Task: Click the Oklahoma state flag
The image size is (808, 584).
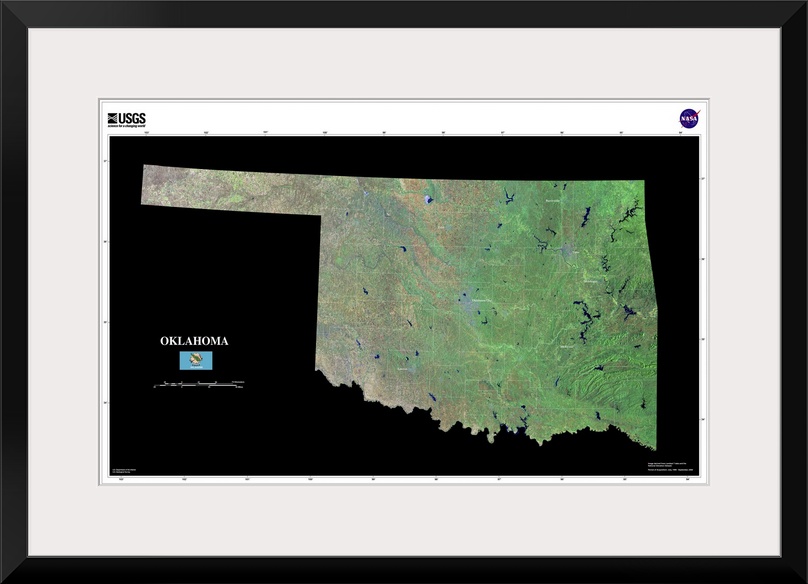Action: point(194,360)
